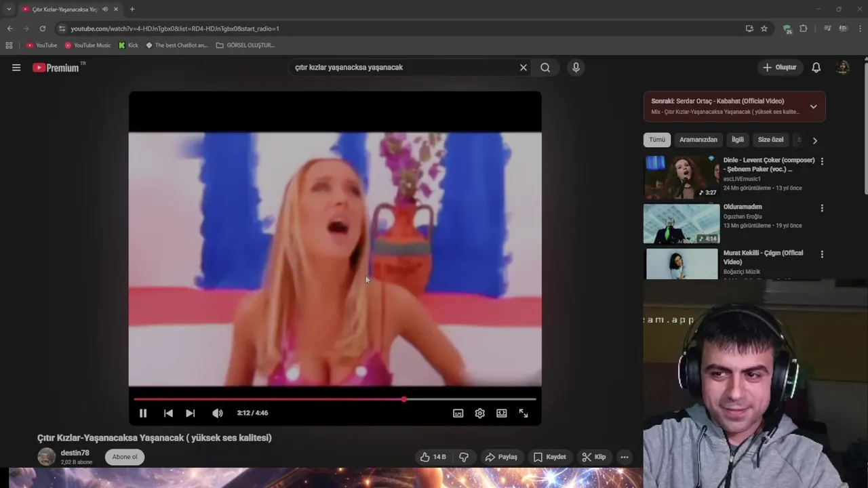Open the Kick bookmark
868x488 pixels.
point(128,45)
